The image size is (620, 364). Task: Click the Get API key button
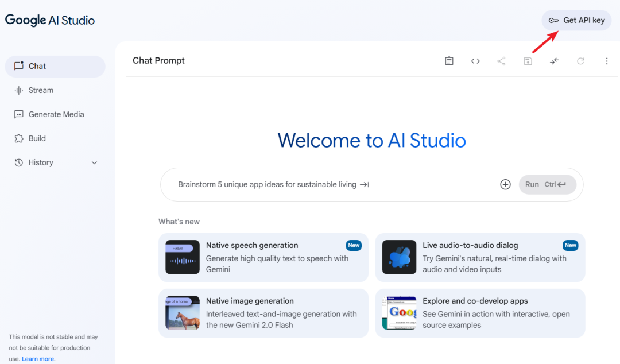point(576,20)
